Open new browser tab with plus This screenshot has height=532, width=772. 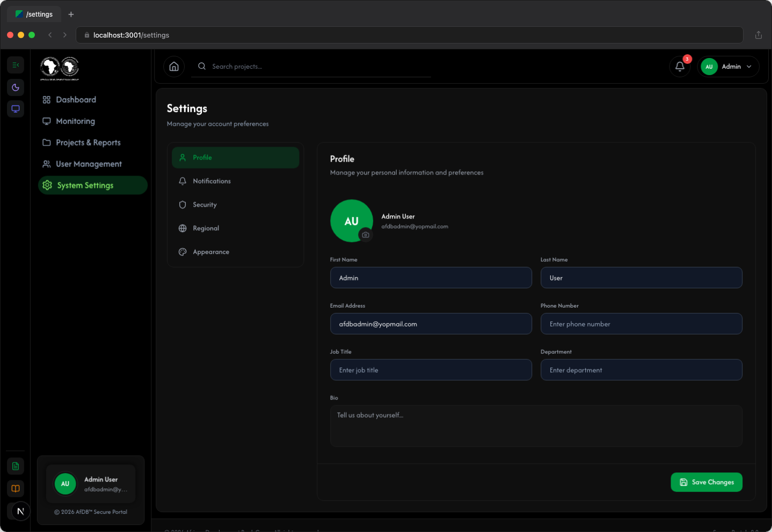pyautogui.click(x=71, y=14)
